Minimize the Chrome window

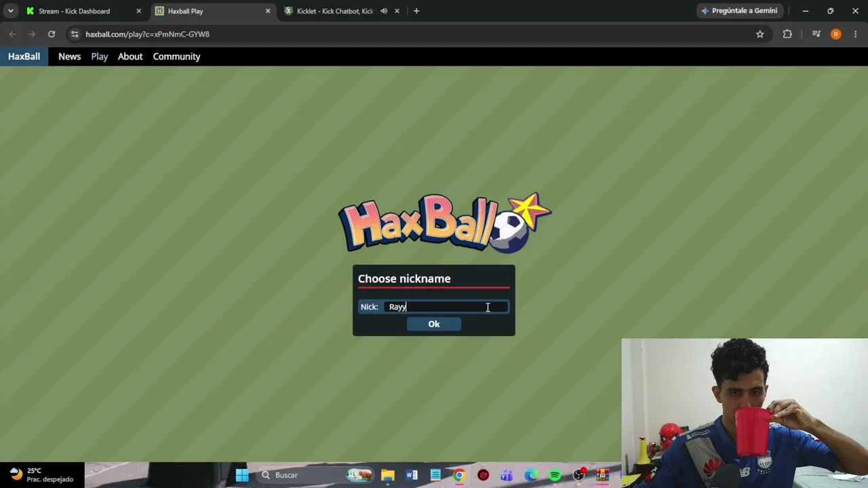click(806, 11)
